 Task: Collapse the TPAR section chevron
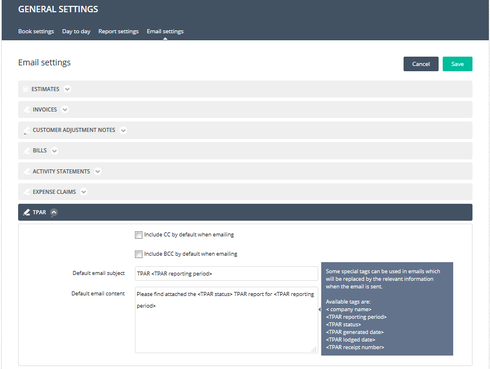click(x=54, y=212)
